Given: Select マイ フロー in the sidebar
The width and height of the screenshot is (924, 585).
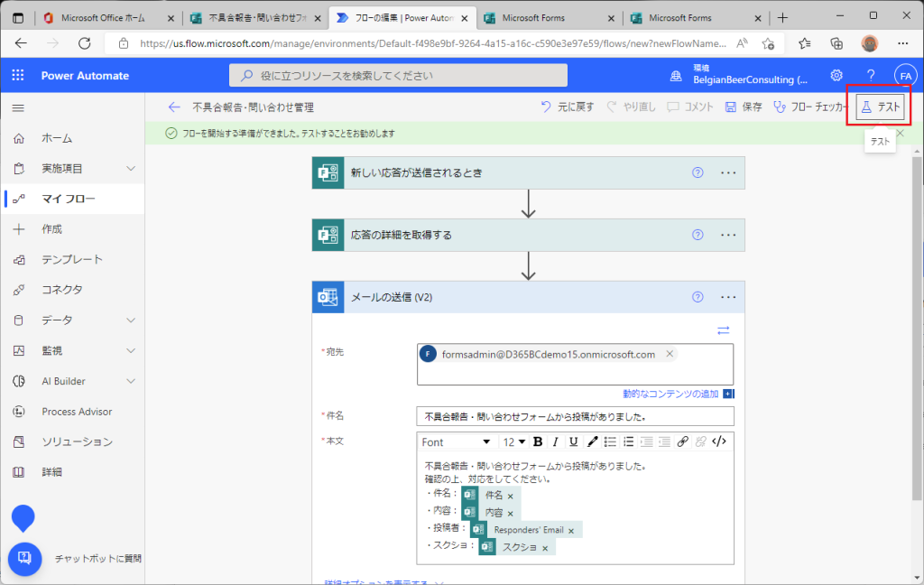Looking at the screenshot, I should (72, 199).
